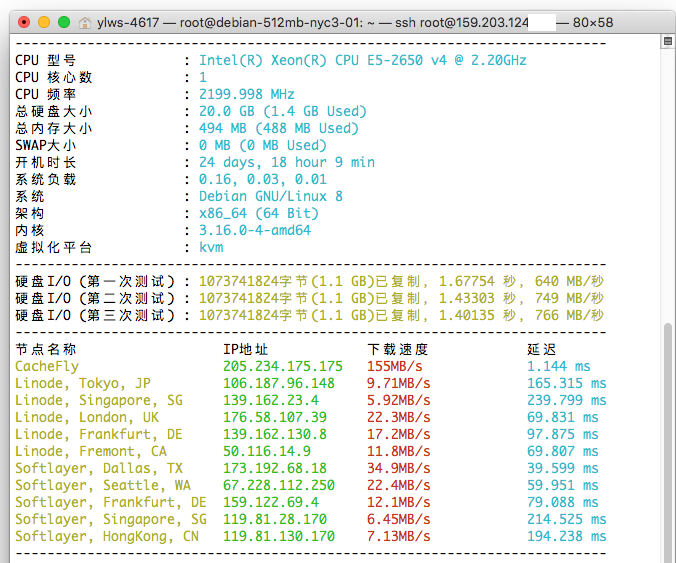Click the empty scrollbar track above the thumb
The height and width of the screenshot is (563, 676).
(x=667, y=180)
